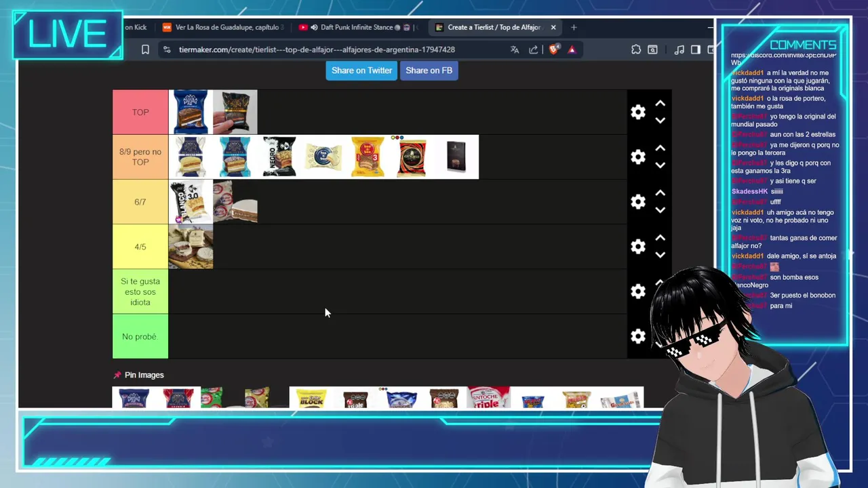This screenshot has width=868, height=488.
Task: Select the alfajor image in 4/5 tier
Action: (191, 247)
